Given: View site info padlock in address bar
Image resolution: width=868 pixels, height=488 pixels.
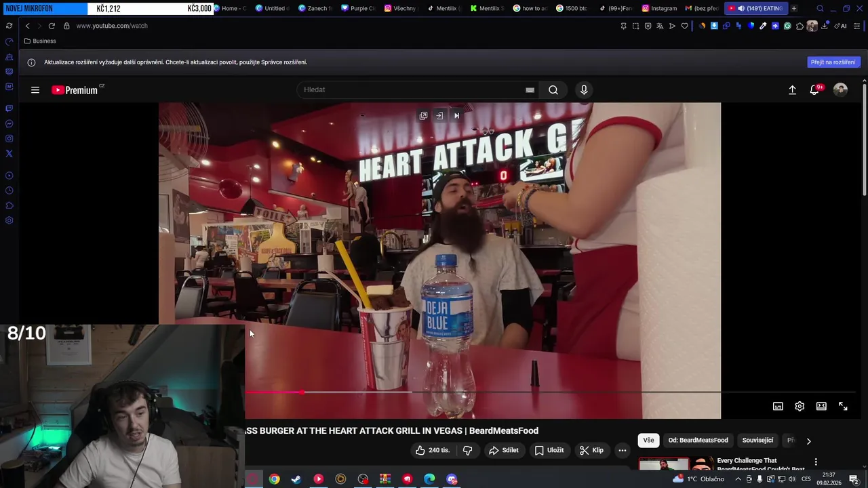Looking at the screenshot, I should 66,26.
